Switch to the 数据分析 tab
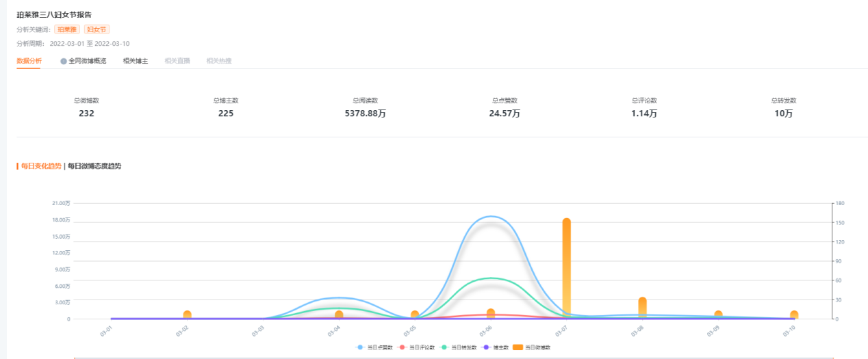This screenshot has height=359, width=868. (x=29, y=61)
